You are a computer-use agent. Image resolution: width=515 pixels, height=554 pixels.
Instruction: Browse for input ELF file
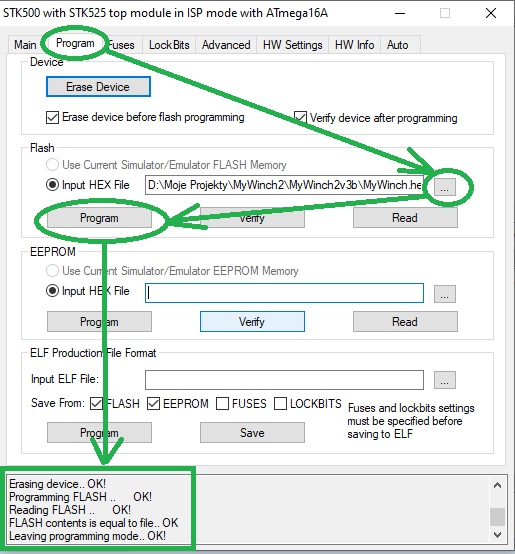(445, 380)
